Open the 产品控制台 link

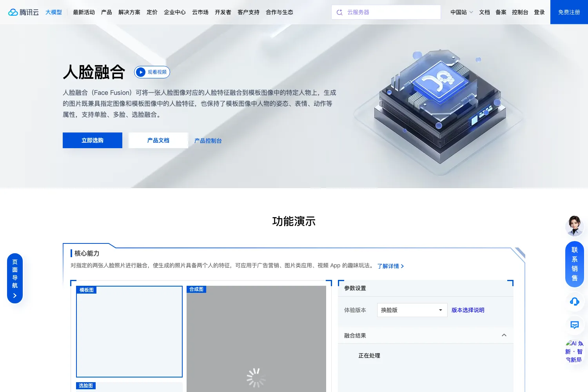(208, 141)
